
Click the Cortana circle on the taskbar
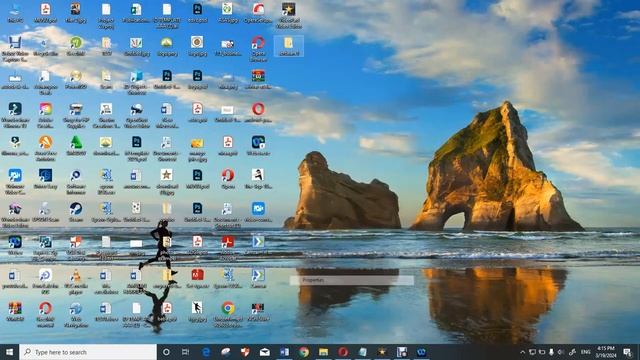(x=166, y=352)
